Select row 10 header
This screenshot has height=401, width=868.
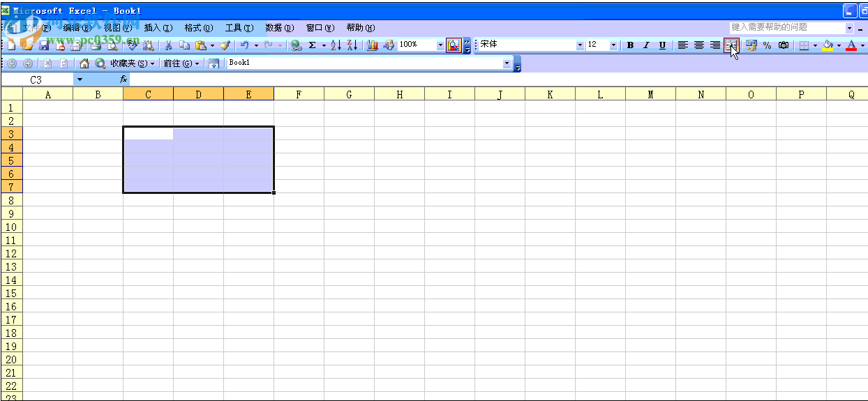tap(11, 227)
